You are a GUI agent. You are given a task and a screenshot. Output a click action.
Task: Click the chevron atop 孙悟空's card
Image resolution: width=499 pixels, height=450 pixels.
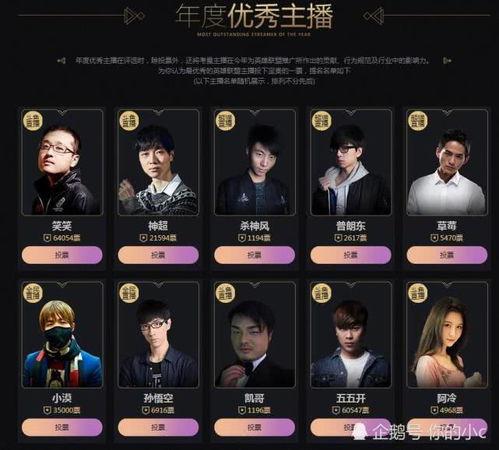click(x=158, y=285)
